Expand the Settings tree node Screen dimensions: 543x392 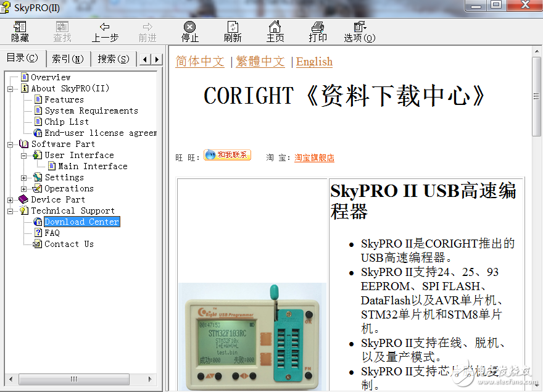[x=24, y=178]
